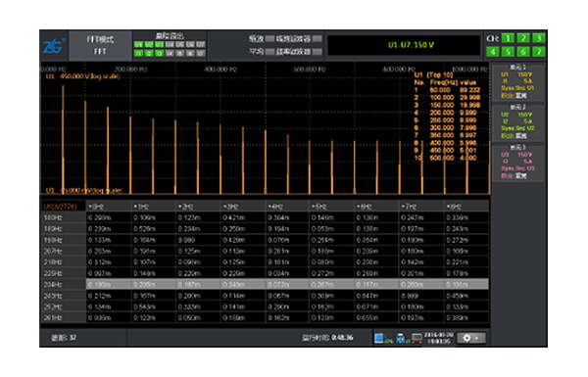This screenshot has width=588, height=377.
Task: Toggle U1 display button
Action: [x=138, y=45]
